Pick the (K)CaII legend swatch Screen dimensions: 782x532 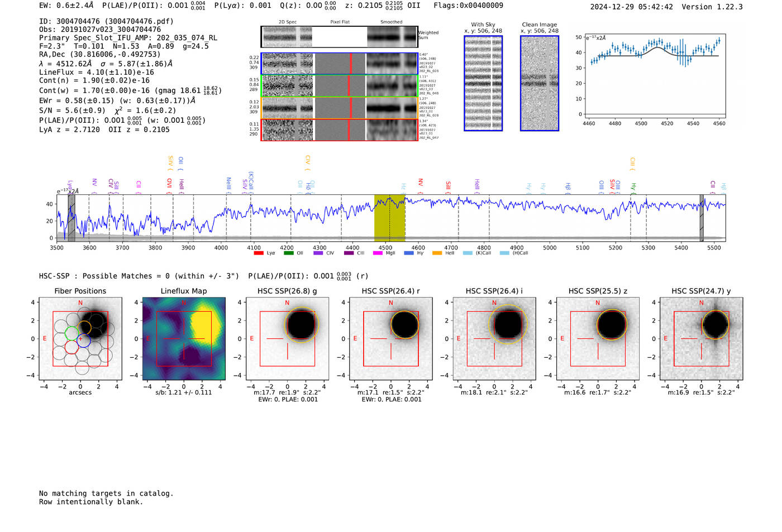point(468,253)
